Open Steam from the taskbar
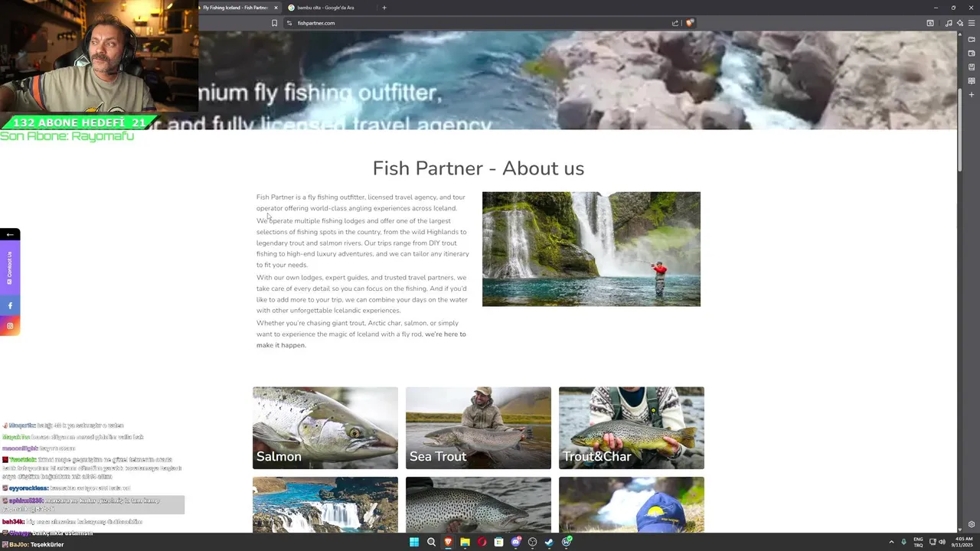The image size is (980, 551). pyautogui.click(x=549, y=542)
